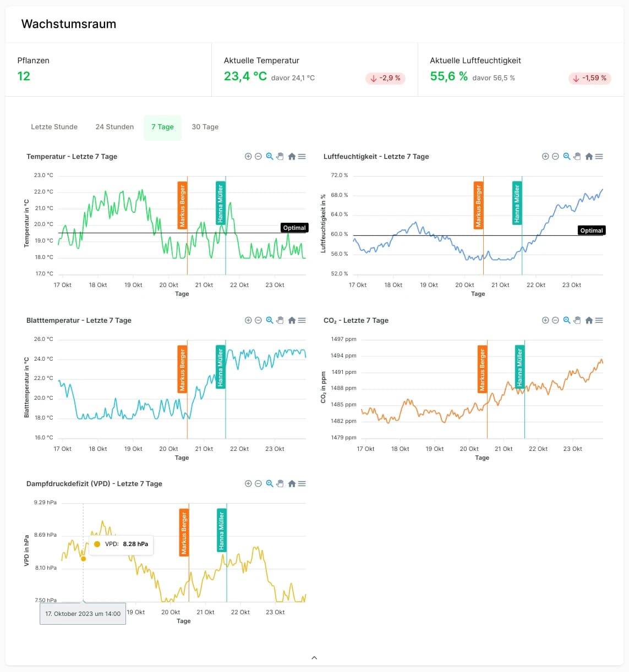Select the magnifier selection-zoom tool on Blatttemperatur chart

270,320
